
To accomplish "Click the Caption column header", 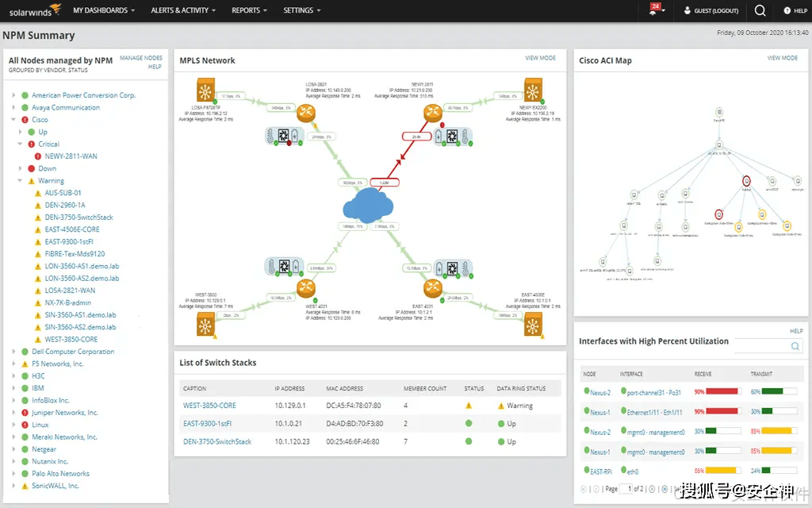I will (195, 388).
